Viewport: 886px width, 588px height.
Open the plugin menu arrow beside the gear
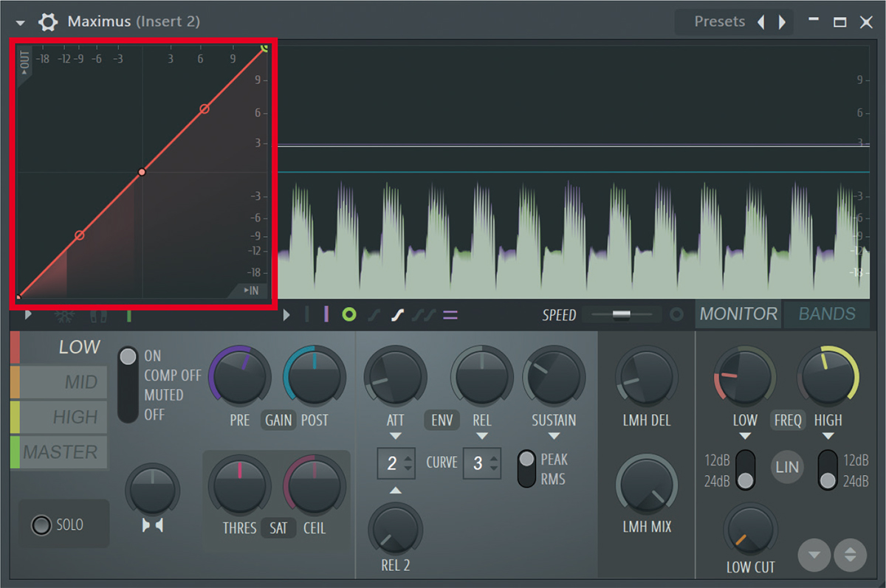(x=20, y=22)
